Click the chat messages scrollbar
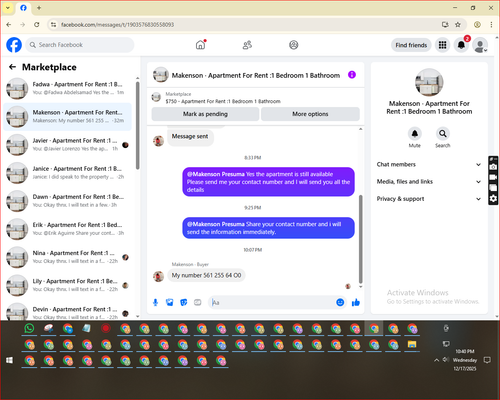This screenshot has width=500, height=400. click(x=360, y=239)
